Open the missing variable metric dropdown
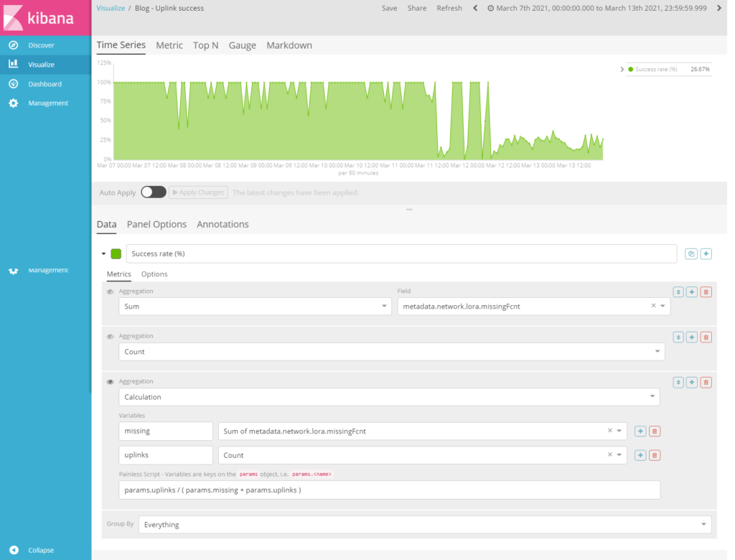 [619, 431]
